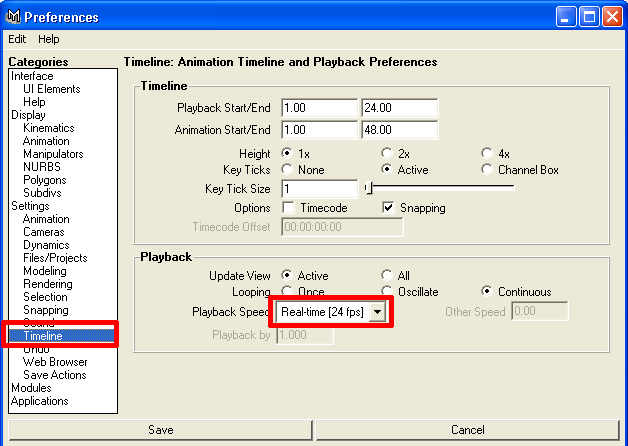Image resolution: width=628 pixels, height=446 pixels.
Task: Select Channel Box for Key Ticks
Action: pos(487,170)
